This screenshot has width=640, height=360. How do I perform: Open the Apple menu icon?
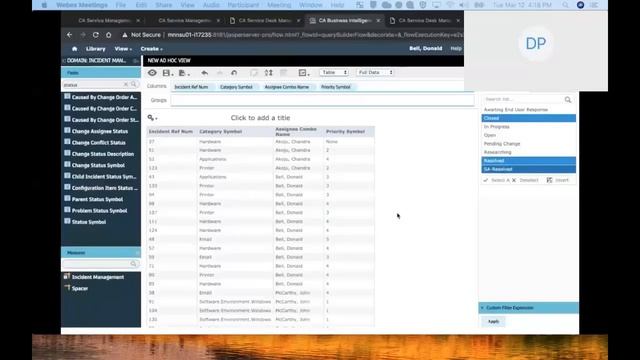44,5
